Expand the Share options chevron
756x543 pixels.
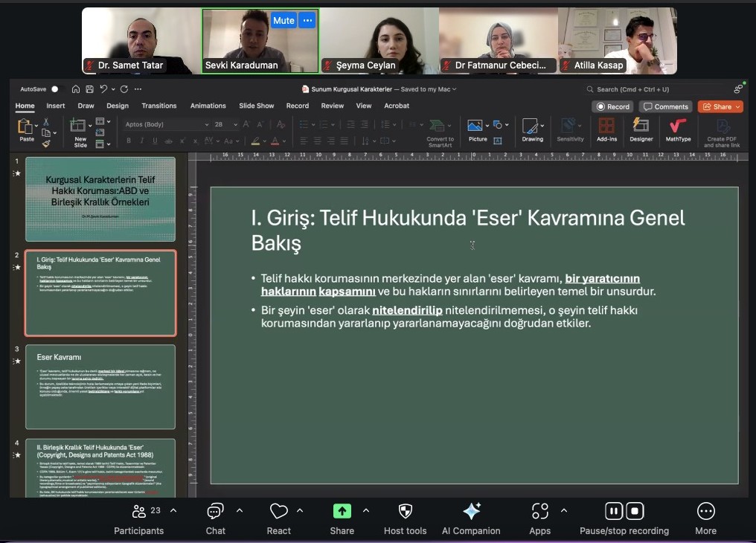tap(365, 511)
